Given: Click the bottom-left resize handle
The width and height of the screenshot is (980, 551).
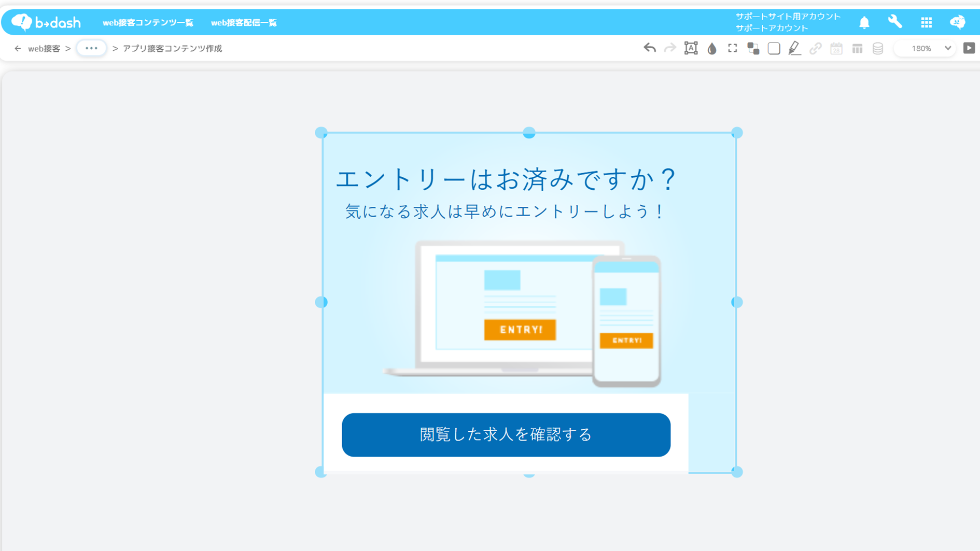Looking at the screenshot, I should click(321, 472).
